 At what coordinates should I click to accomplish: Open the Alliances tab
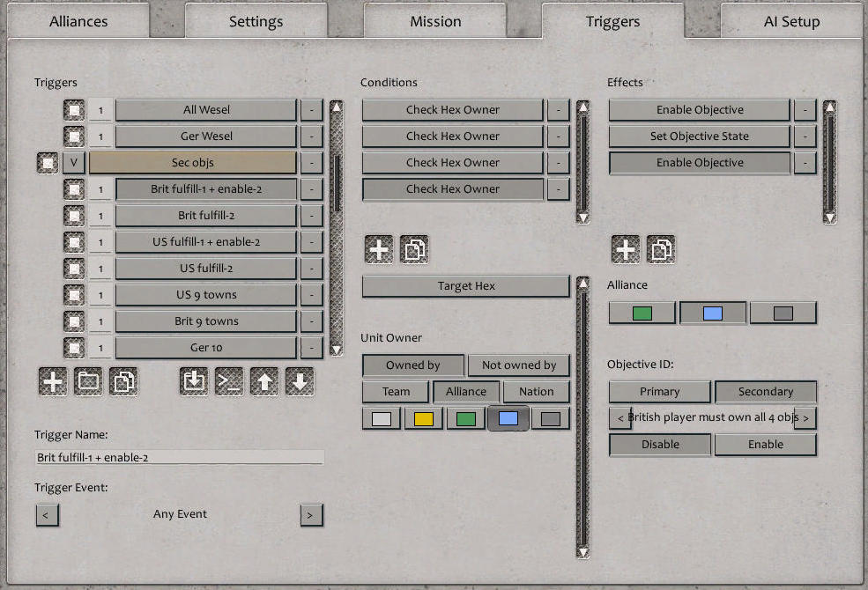tap(78, 21)
